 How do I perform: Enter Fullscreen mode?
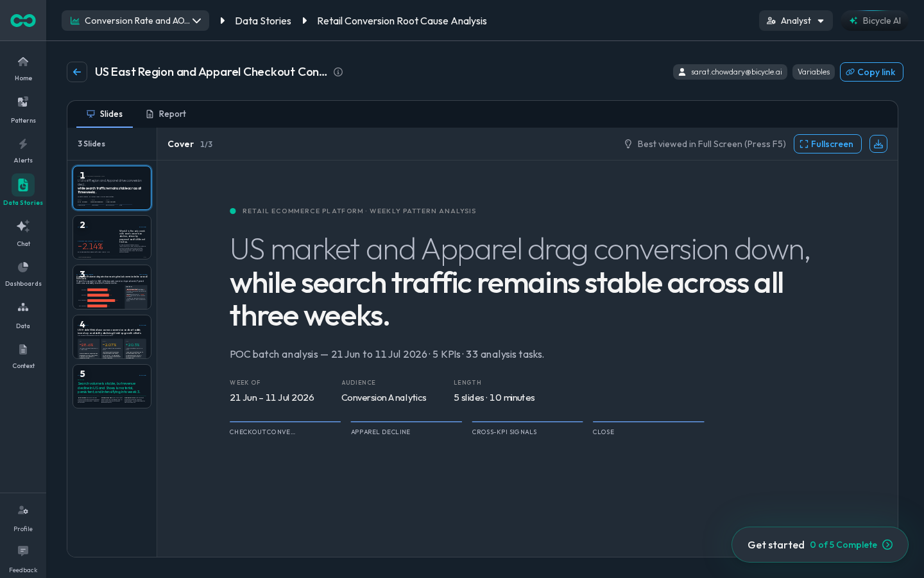(x=828, y=144)
